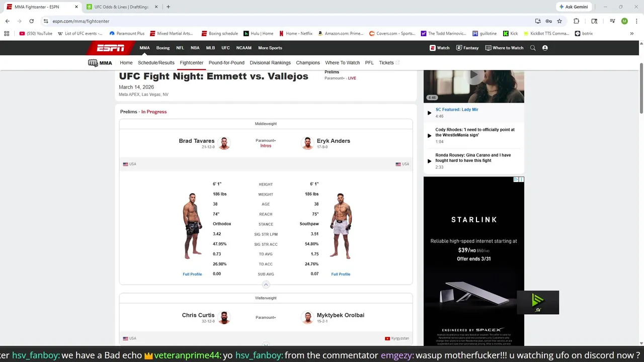Click the AdChoices icon on Starlink ad
Image resolution: width=644 pixels, height=362 pixels.
517,179
